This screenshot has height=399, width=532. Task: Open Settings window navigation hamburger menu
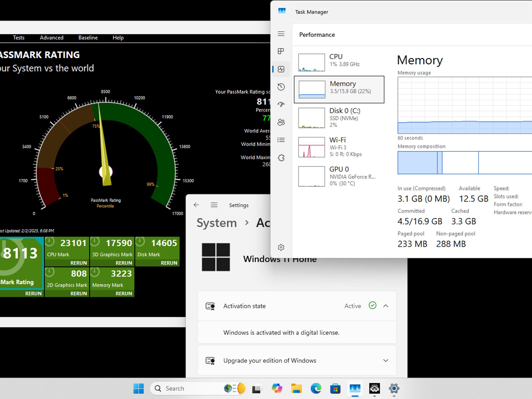[x=214, y=205]
